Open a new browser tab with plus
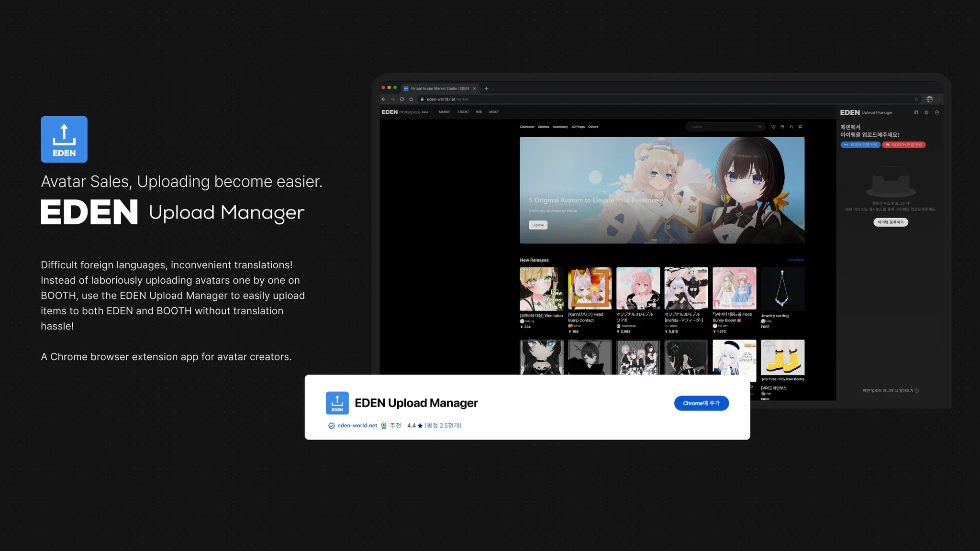 point(486,88)
